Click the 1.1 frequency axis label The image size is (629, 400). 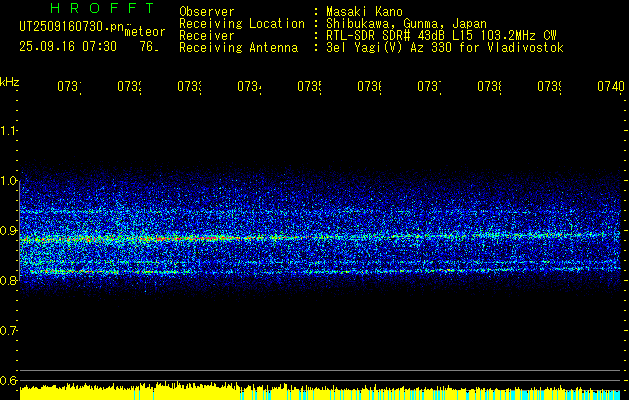point(8,130)
